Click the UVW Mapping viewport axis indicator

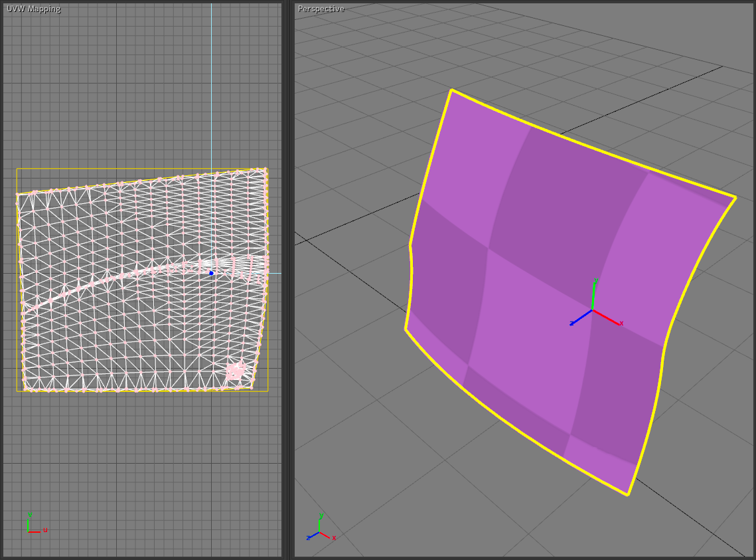click(x=33, y=525)
